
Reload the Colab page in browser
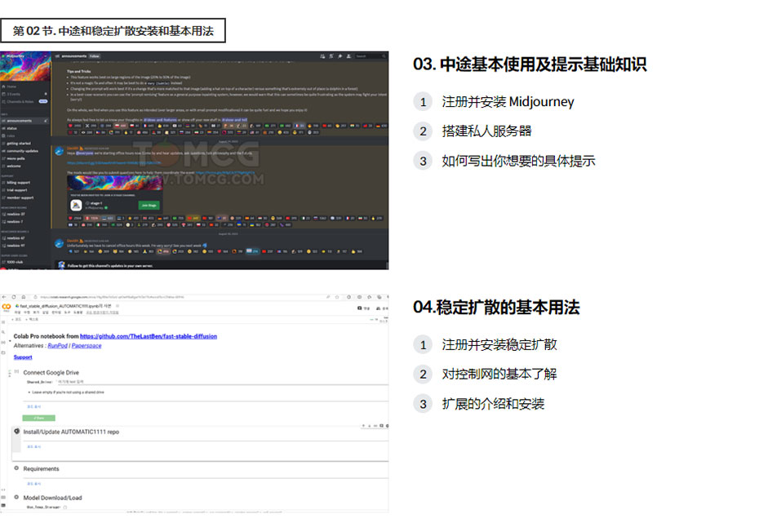[x=14, y=297]
